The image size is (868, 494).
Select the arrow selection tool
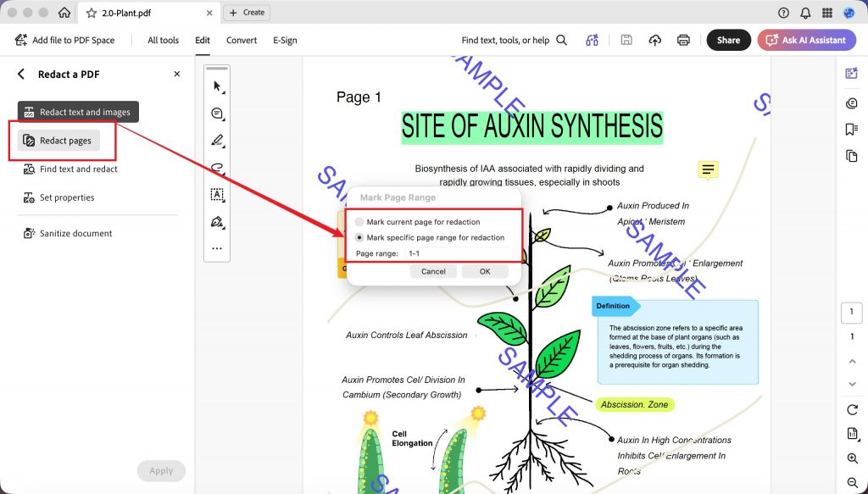pos(217,86)
